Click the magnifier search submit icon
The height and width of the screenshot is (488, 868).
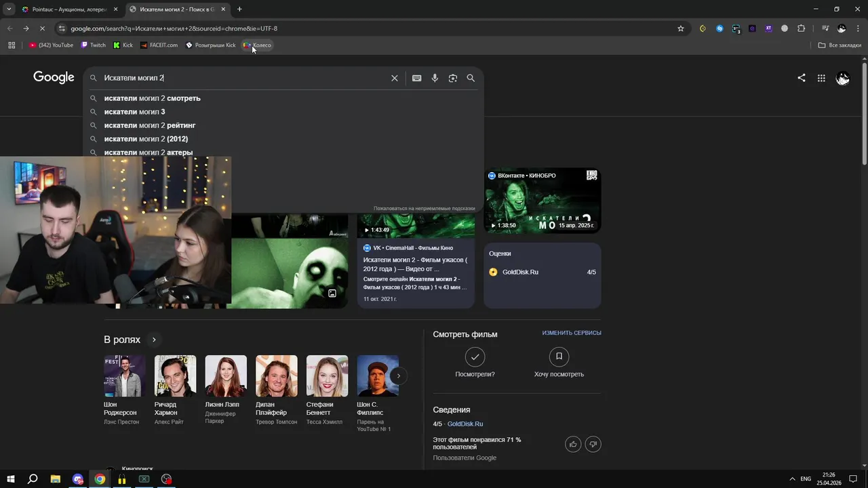471,78
